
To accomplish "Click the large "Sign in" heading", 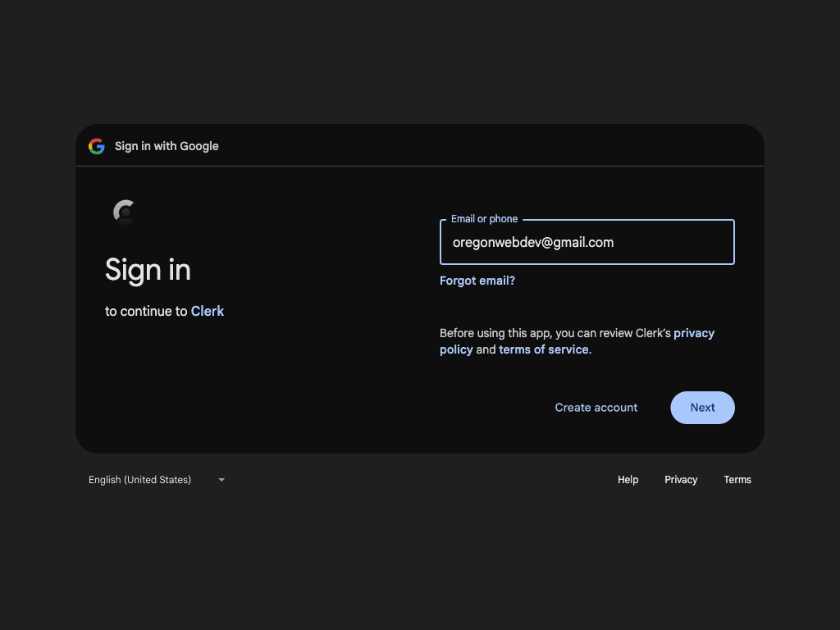I will [148, 270].
